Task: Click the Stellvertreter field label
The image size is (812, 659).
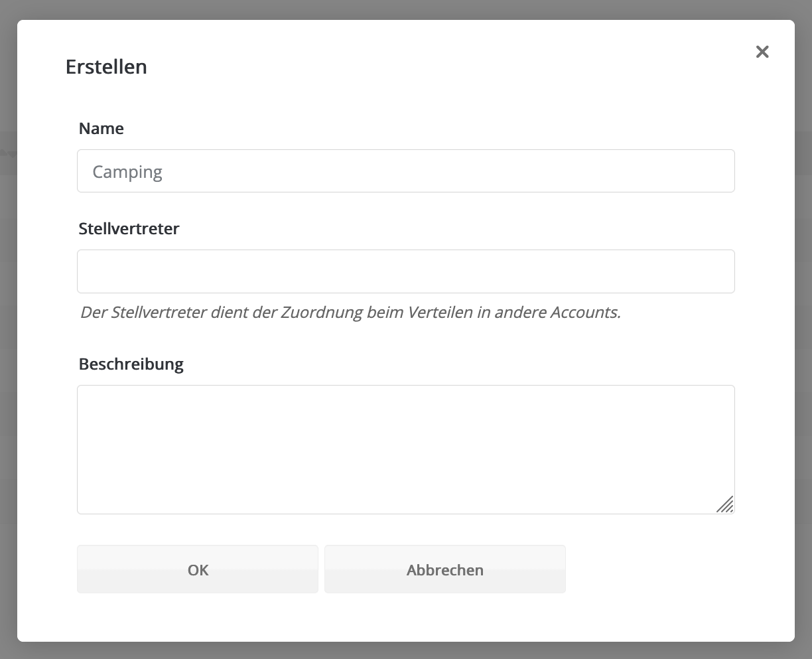Action: [x=129, y=229]
